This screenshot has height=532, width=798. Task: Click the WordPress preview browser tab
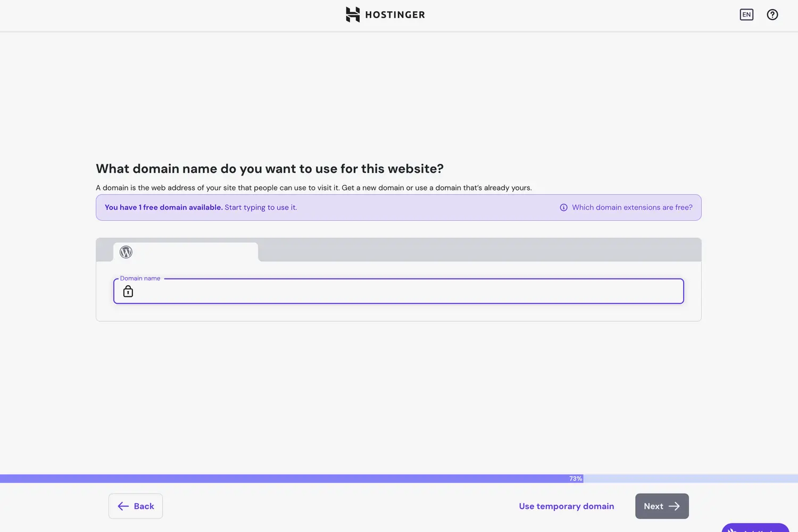coord(186,252)
